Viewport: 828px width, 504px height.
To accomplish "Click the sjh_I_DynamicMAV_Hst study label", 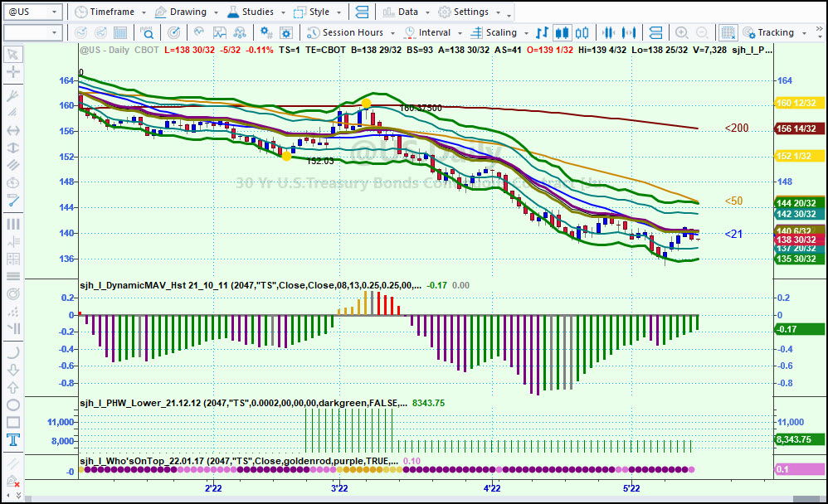I will [x=251, y=285].
